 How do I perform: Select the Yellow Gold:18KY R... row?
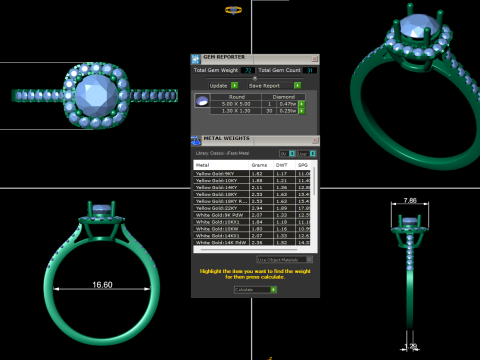[x=252, y=201]
